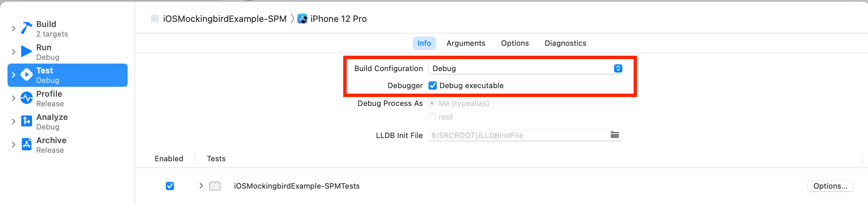Select the Archive action icon

point(26,145)
